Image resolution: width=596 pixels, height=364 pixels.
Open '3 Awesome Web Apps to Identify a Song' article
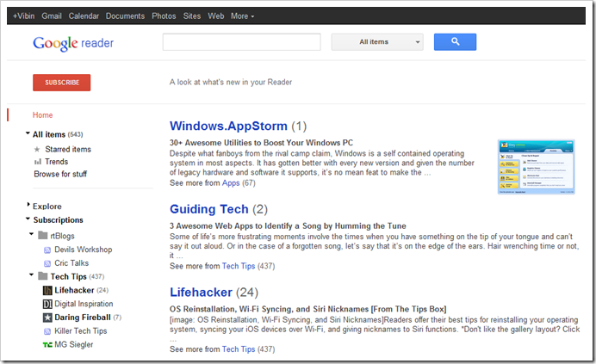coord(288,226)
